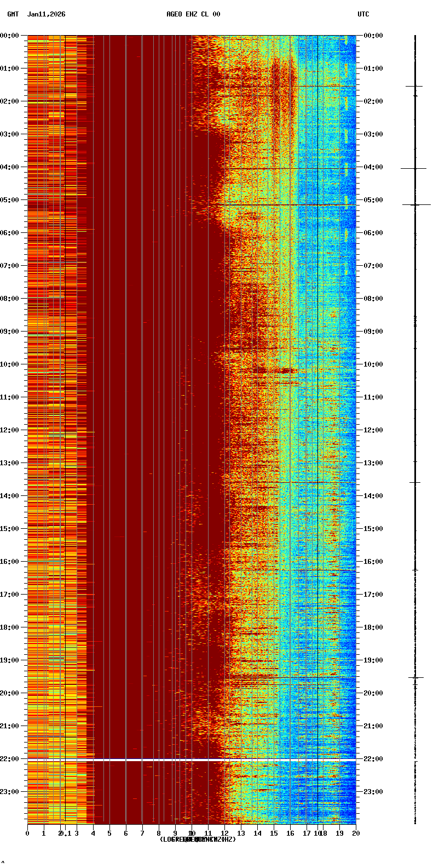Click the largest seismogram spike just after 05:00
The image size is (439, 868).
(x=416, y=204)
